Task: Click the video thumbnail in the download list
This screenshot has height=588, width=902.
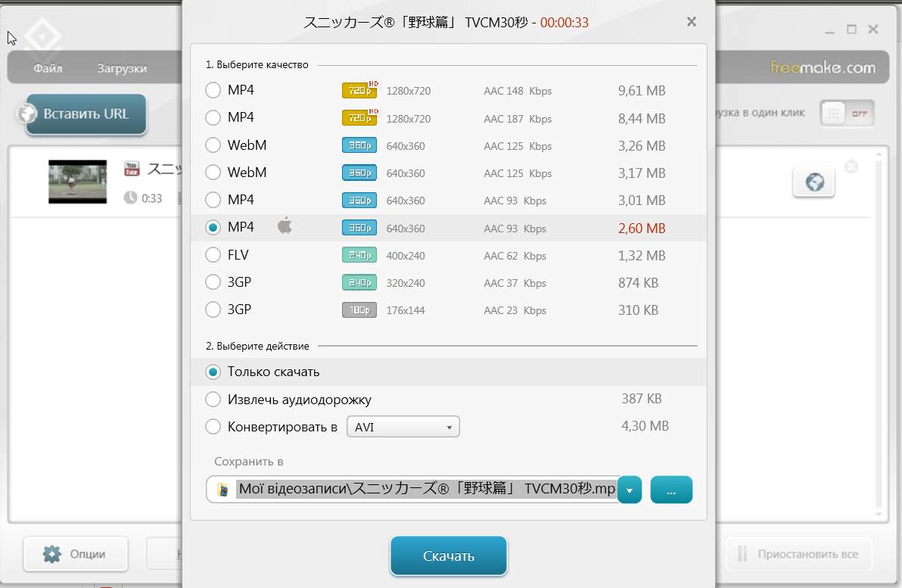Action: [x=78, y=182]
